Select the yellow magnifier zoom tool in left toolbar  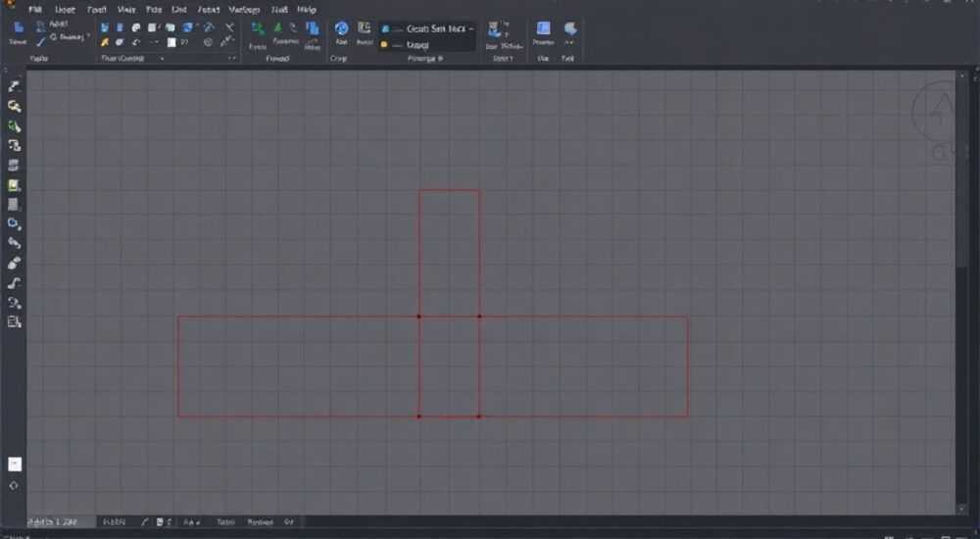point(14,106)
